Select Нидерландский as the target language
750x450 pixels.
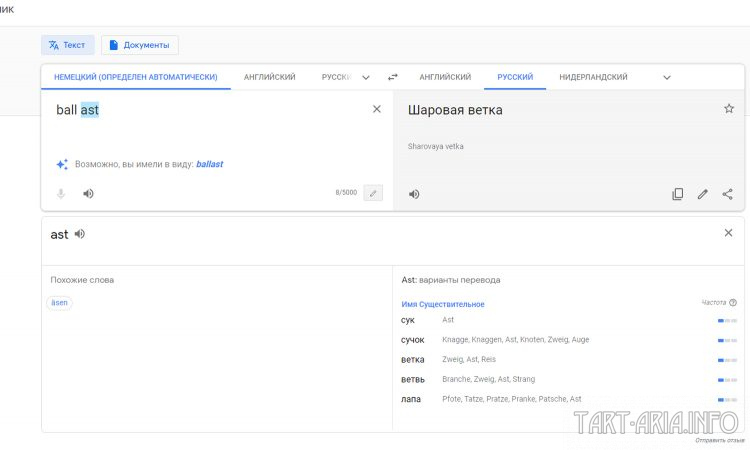pos(593,77)
